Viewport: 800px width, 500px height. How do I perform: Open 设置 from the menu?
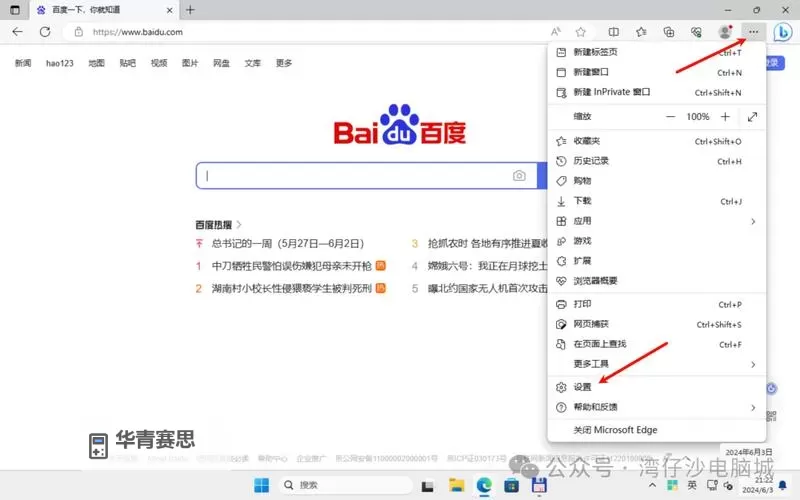[x=656, y=387]
